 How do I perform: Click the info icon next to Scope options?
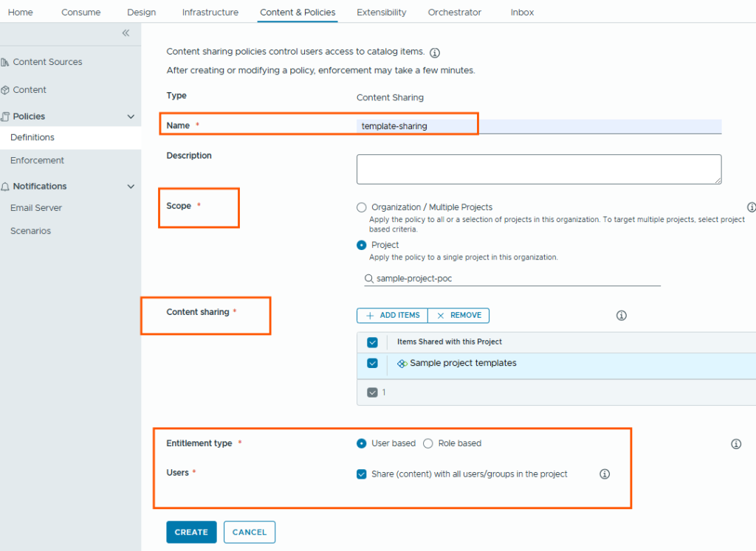pyautogui.click(x=751, y=207)
